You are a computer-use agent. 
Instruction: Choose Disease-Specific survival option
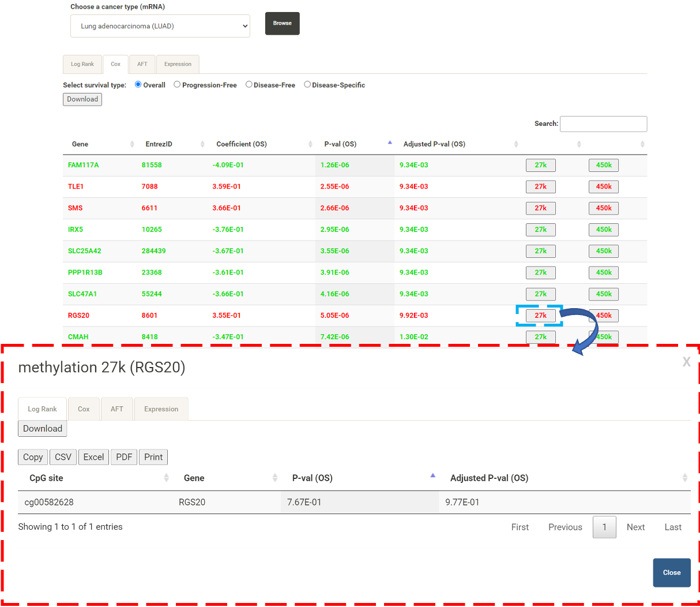307,84
